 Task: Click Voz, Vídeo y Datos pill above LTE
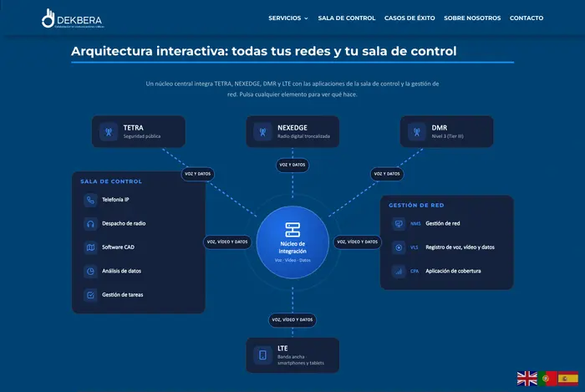292,319
